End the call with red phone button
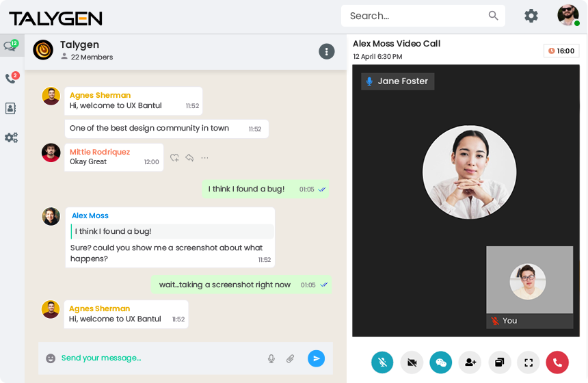Screen dimensions: 588x383 tap(557, 362)
